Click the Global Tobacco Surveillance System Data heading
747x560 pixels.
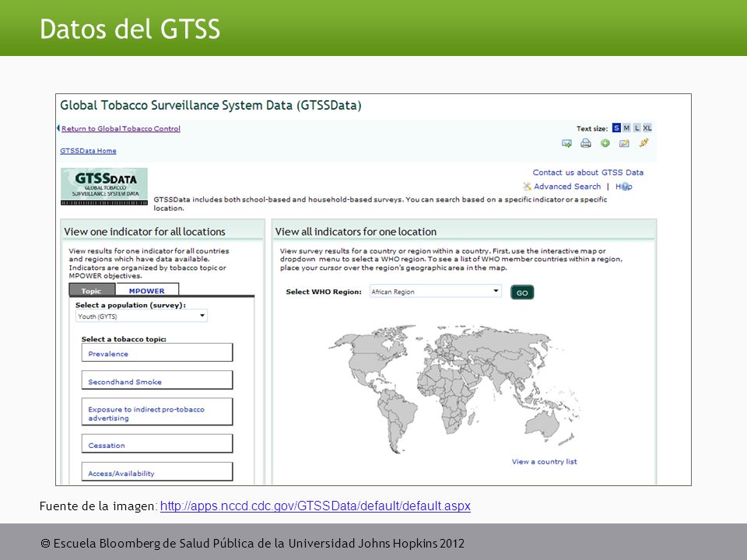coord(211,105)
